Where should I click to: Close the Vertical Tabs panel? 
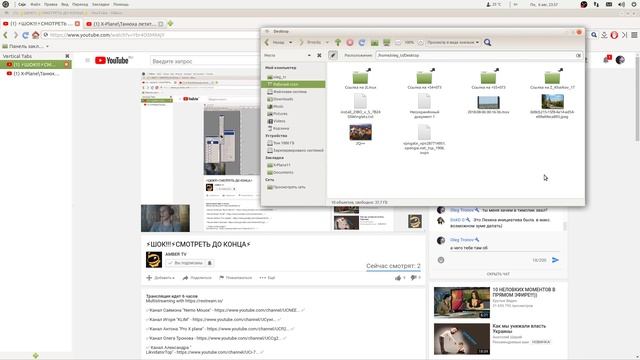tap(67, 56)
